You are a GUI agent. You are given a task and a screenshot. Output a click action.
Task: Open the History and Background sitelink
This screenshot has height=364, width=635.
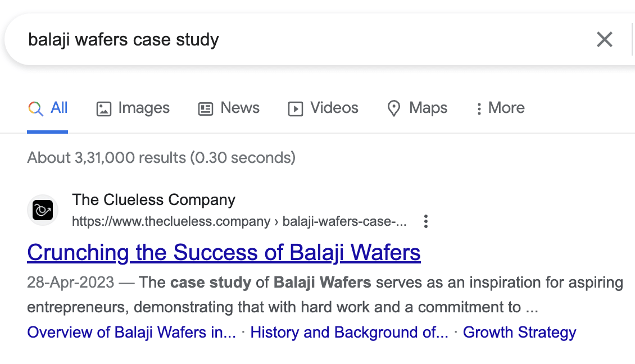(349, 333)
